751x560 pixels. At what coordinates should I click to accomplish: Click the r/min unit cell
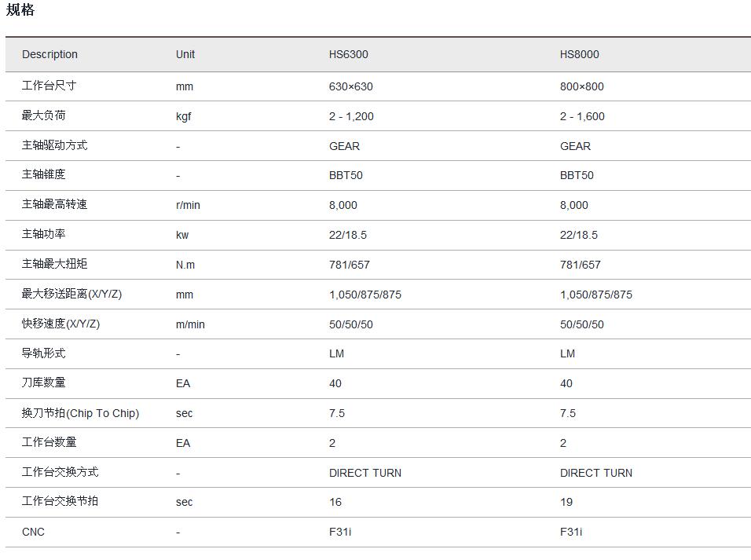click(x=188, y=205)
